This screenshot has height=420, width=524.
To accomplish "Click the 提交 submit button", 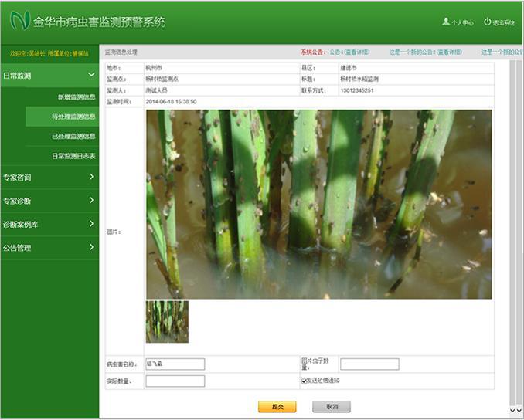I will [x=277, y=407].
